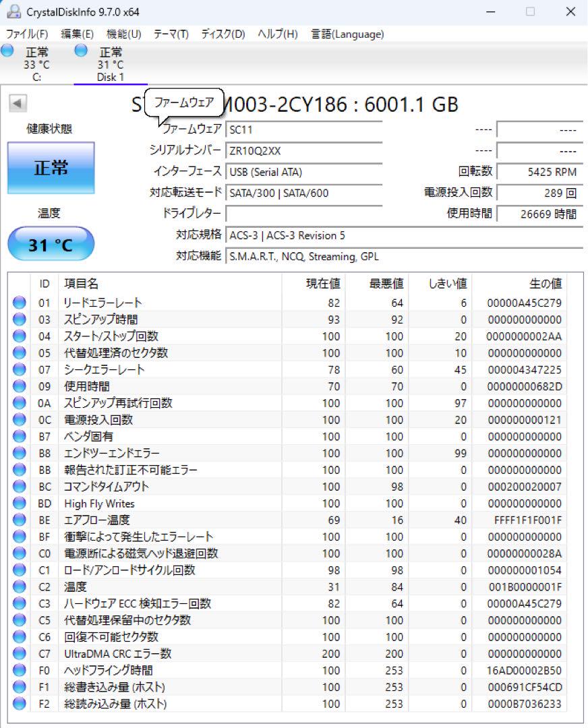
Task: Open the ファイル(F) menu
Action: 26,34
